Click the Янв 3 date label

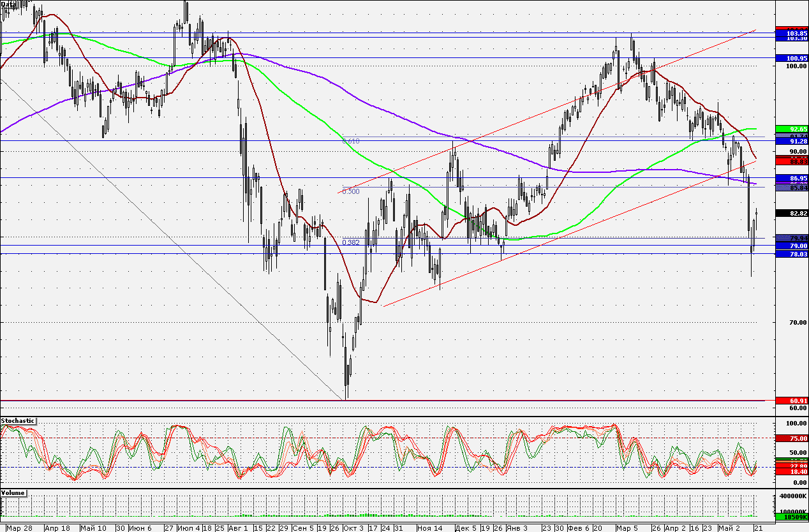517,528
